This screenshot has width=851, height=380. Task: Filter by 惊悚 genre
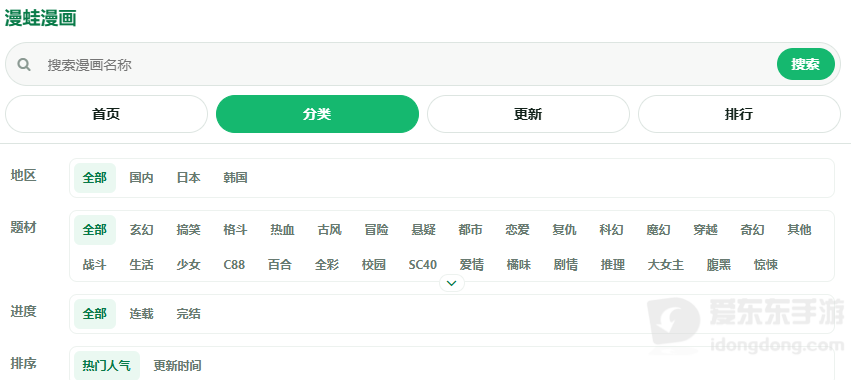pyautogui.click(x=766, y=264)
